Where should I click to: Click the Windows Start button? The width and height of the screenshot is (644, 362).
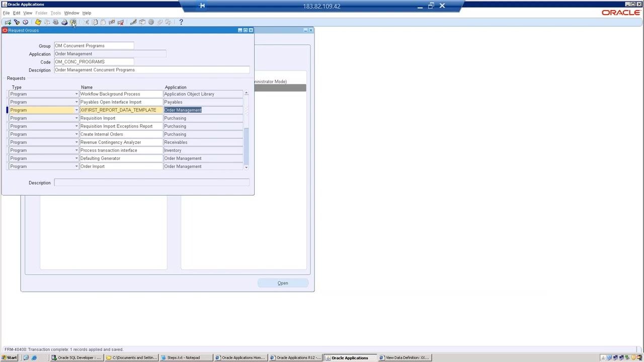(x=10, y=358)
